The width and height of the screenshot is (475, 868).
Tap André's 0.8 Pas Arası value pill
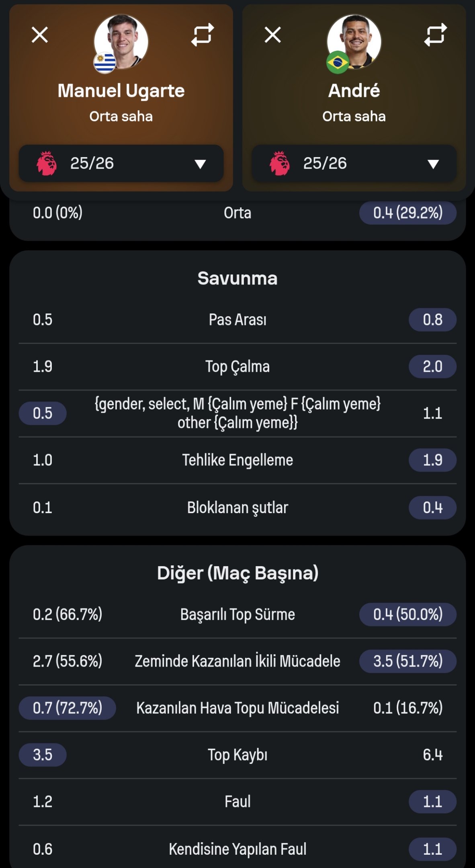coord(432,320)
